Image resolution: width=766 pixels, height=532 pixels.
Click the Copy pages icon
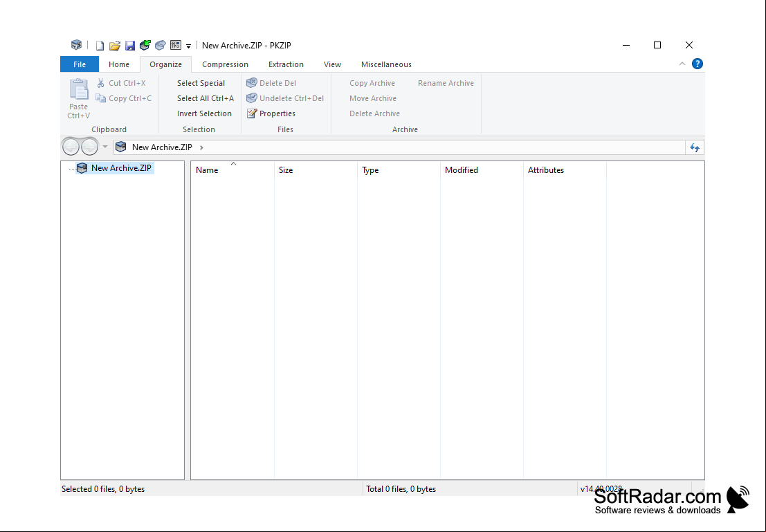[x=100, y=98]
